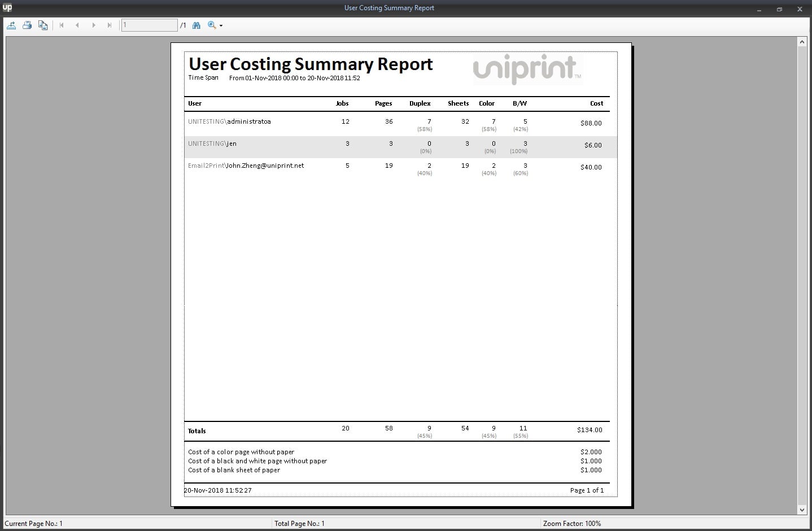This screenshot has height=531, width=812.
Task: Click John.Zheng's jobs value '5'
Action: tap(347, 166)
